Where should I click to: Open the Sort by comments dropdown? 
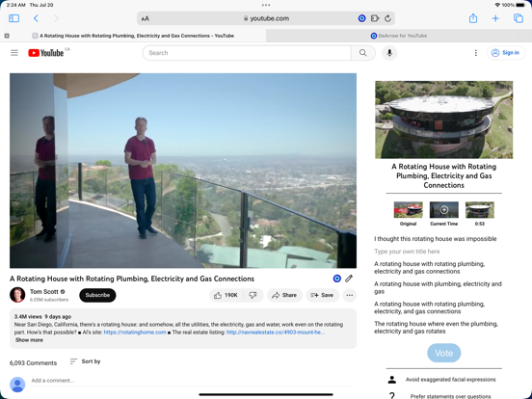(85, 361)
